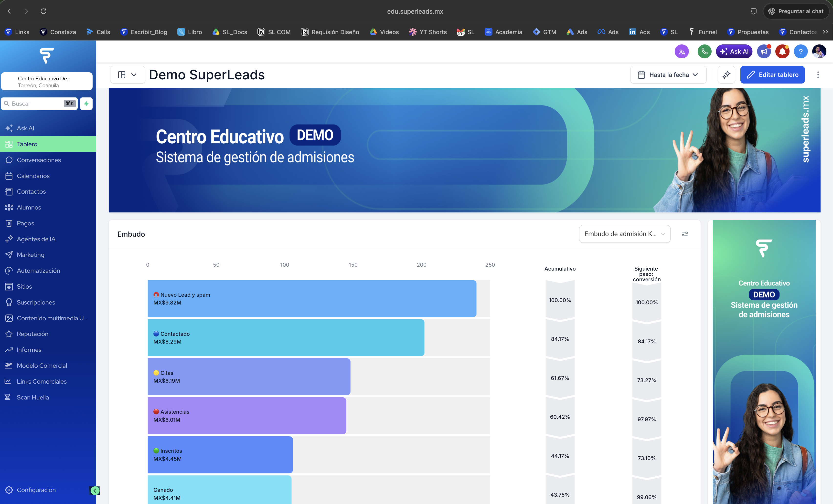833x504 pixels.
Task: Click the Editar tablero button
Action: [772, 75]
